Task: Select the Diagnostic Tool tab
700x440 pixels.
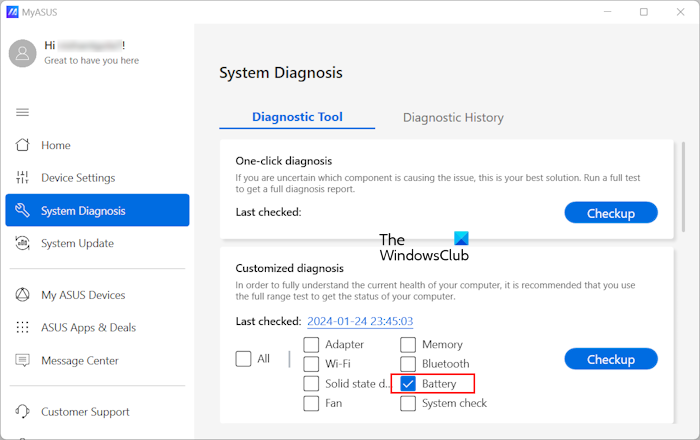Action: click(297, 117)
